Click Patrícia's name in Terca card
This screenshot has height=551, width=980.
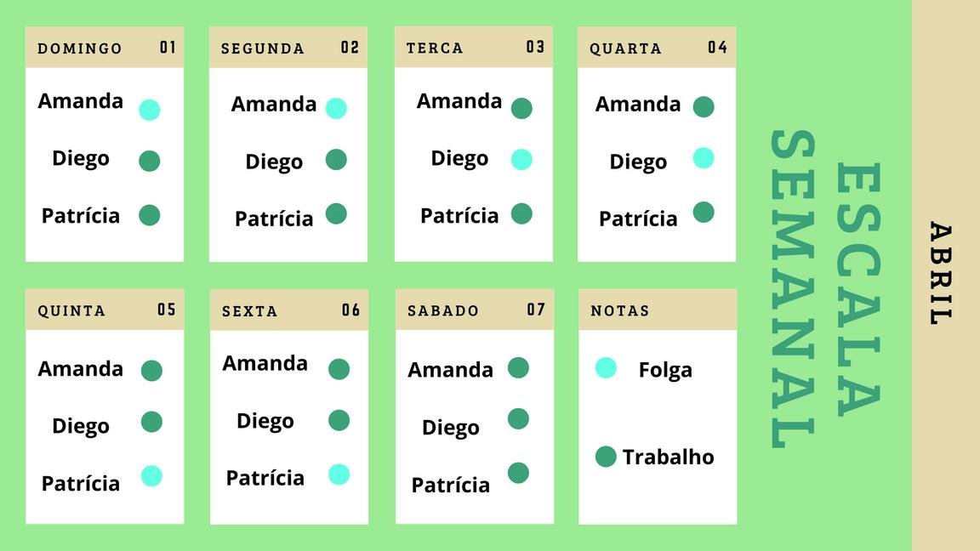point(459,215)
